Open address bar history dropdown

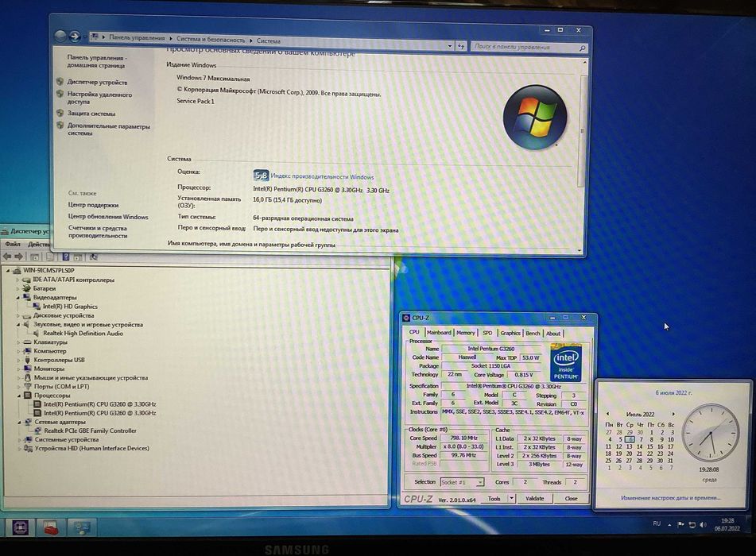pos(449,46)
